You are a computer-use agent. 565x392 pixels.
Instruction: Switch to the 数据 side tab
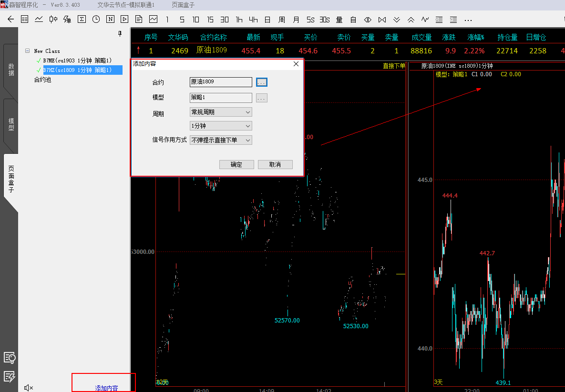coord(11,70)
